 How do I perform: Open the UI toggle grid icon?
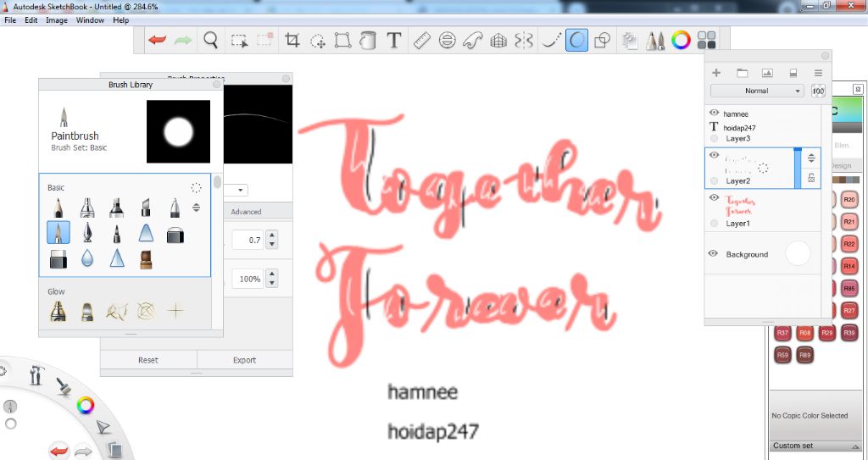click(706, 41)
